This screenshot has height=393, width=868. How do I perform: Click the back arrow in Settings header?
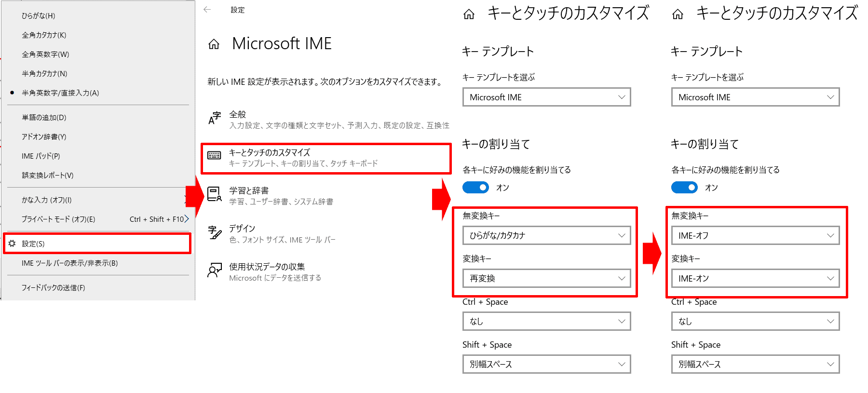[x=207, y=10]
